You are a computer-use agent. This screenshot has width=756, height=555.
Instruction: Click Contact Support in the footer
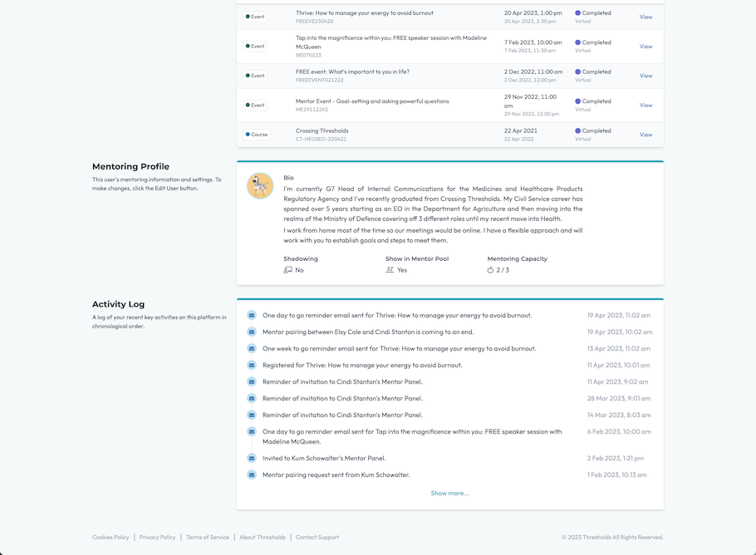coord(317,538)
